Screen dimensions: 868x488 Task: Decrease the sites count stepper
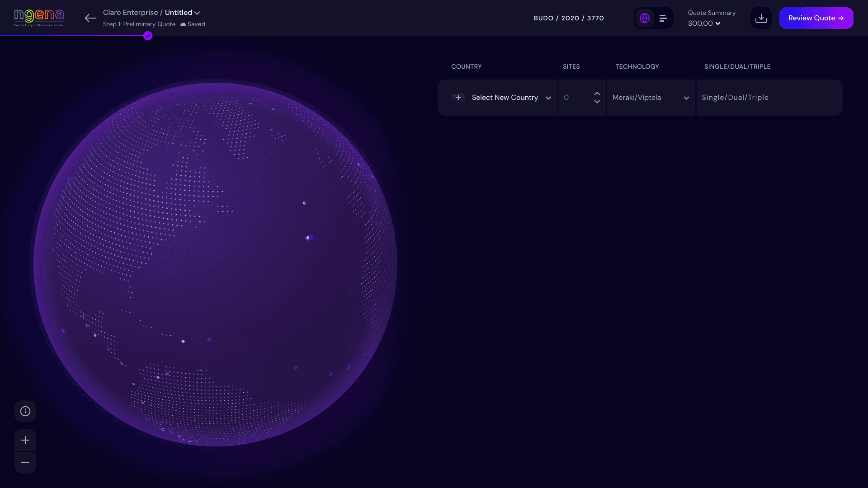coord(597,102)
